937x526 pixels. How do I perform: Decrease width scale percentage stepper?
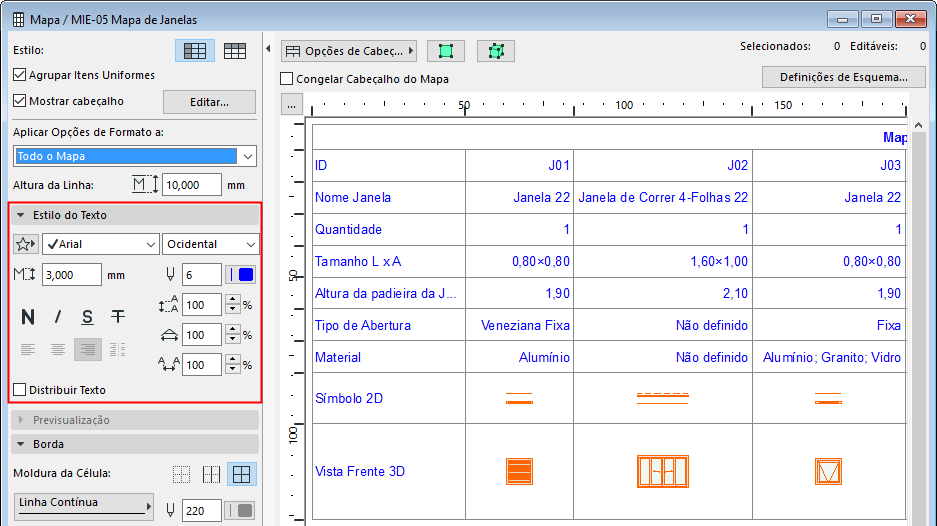(x=233, y=340)
